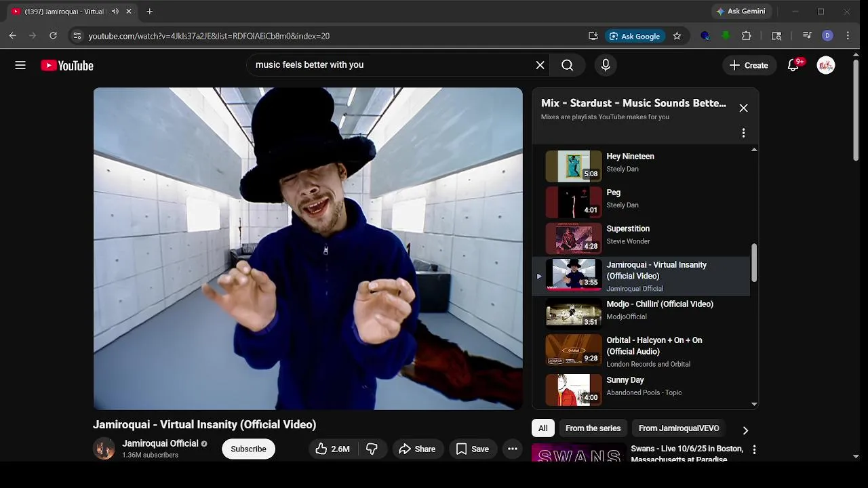Viewport: 868px width, 488px height.
Task: Click the Mix - Stardust playlist title
Action: [633, 103]
